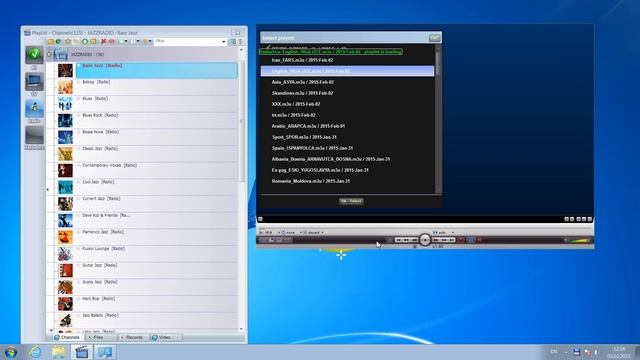This screenshot has width=640, height=360.
Task: Click the red record button in player bar
Action: click(461, 240)
